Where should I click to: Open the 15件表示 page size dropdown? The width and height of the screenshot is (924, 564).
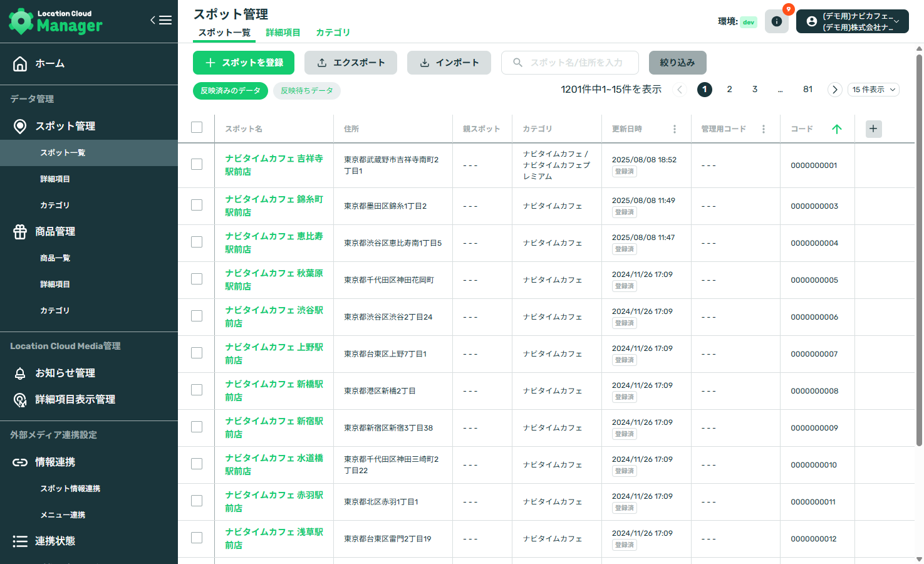[x=873, y=90]
